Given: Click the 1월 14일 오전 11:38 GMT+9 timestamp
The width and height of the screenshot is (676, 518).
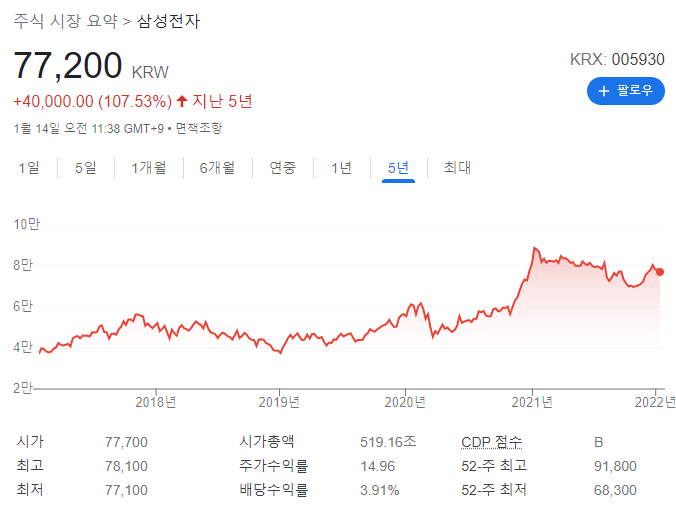Looking at the screenshot, I should (x=89, y=128).
